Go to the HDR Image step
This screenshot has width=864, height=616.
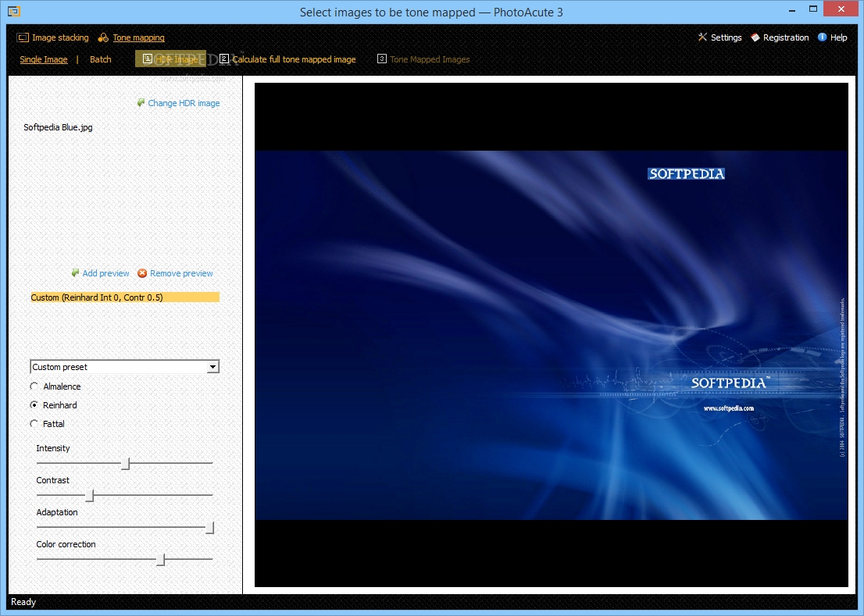tap(171, 59)
